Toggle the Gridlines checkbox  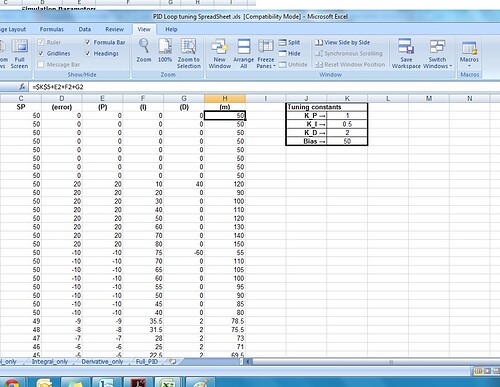point(41,53)
